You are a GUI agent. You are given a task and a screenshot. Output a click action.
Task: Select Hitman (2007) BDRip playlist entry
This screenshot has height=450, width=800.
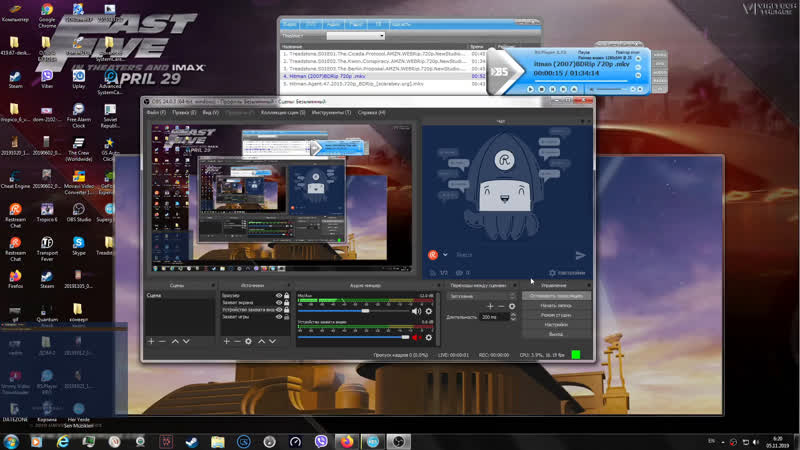tap(383, 76)
